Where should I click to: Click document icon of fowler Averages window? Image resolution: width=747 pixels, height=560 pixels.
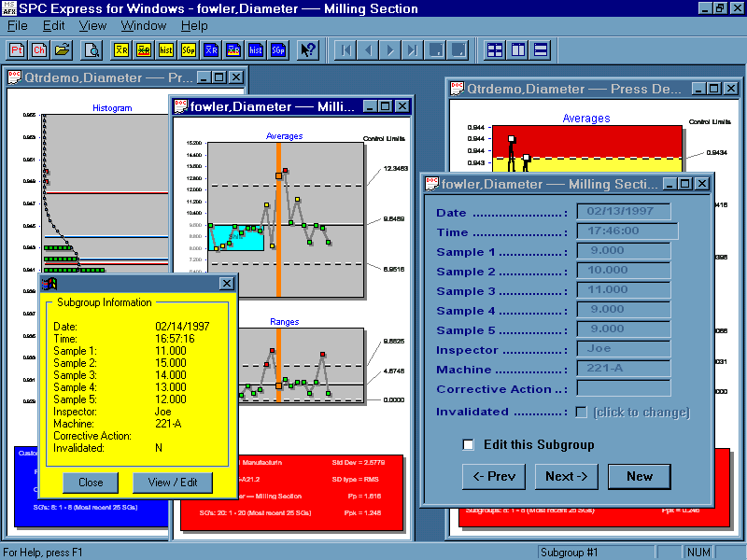coord(181,106)
